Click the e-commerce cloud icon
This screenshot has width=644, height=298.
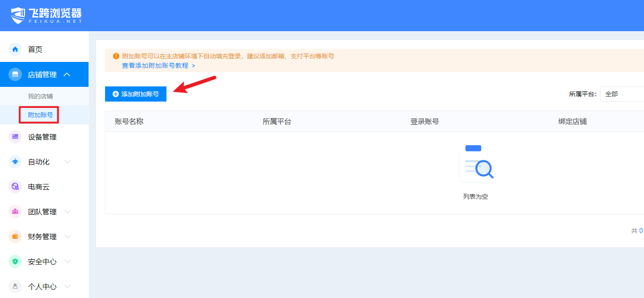coord(15,187)
